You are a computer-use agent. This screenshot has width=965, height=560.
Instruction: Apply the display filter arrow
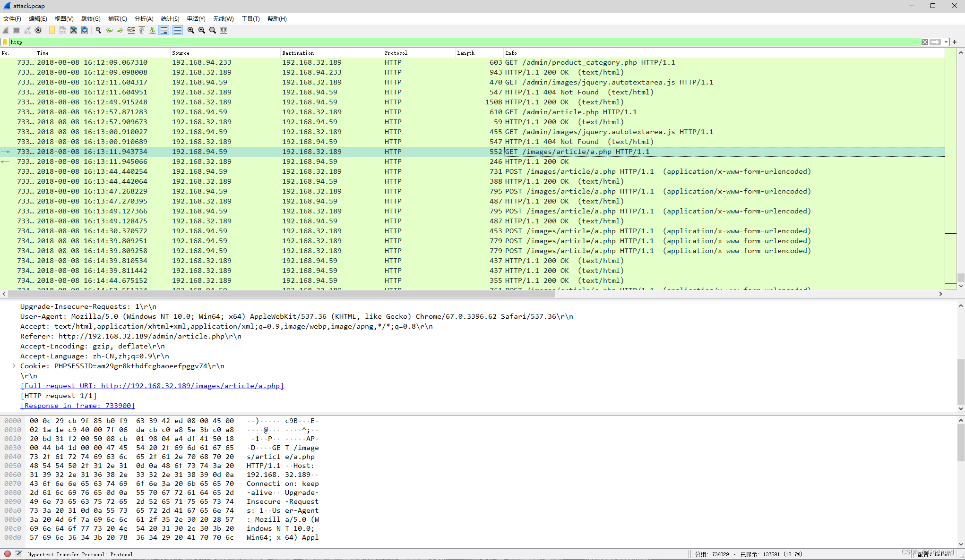pyautogui.click(x=935, y=42)
